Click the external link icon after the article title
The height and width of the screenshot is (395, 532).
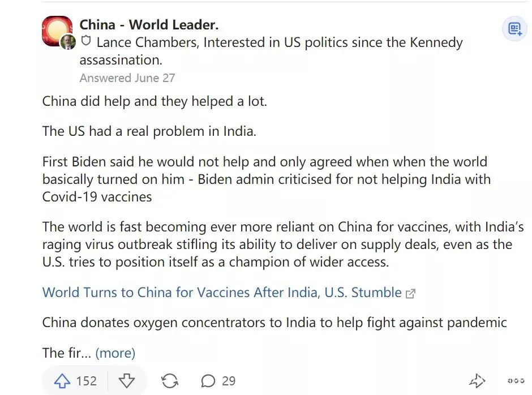pyautogui.click(x=411, y=293)
